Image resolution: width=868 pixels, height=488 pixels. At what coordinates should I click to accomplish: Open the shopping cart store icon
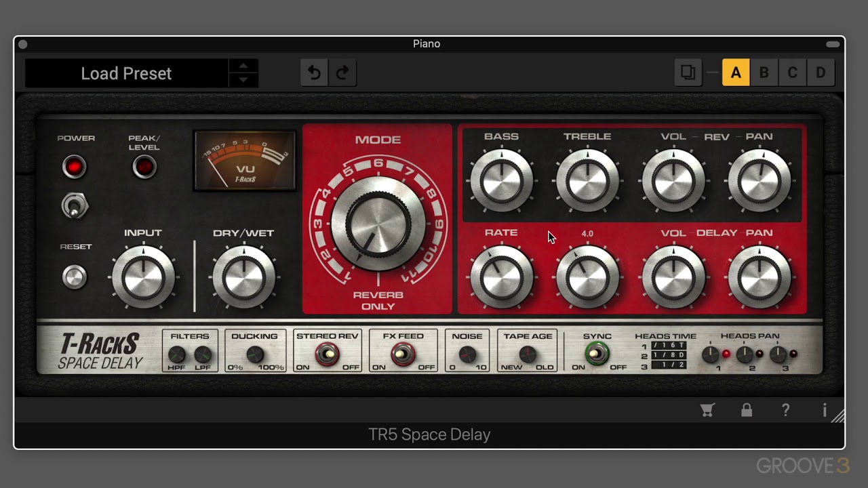[x=708, y=410]
